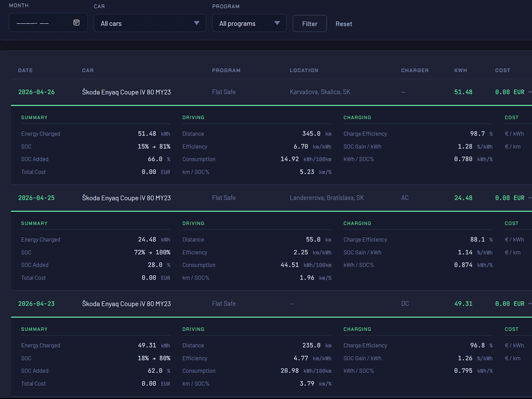Click the CAR column header
Viewport: 532px width, 399px height.
[x=88, y=70]
